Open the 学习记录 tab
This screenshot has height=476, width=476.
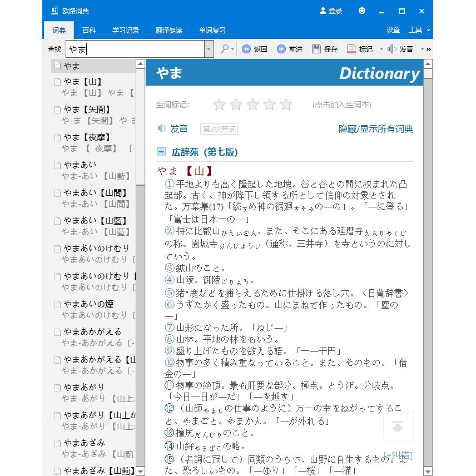pos(126,30)
